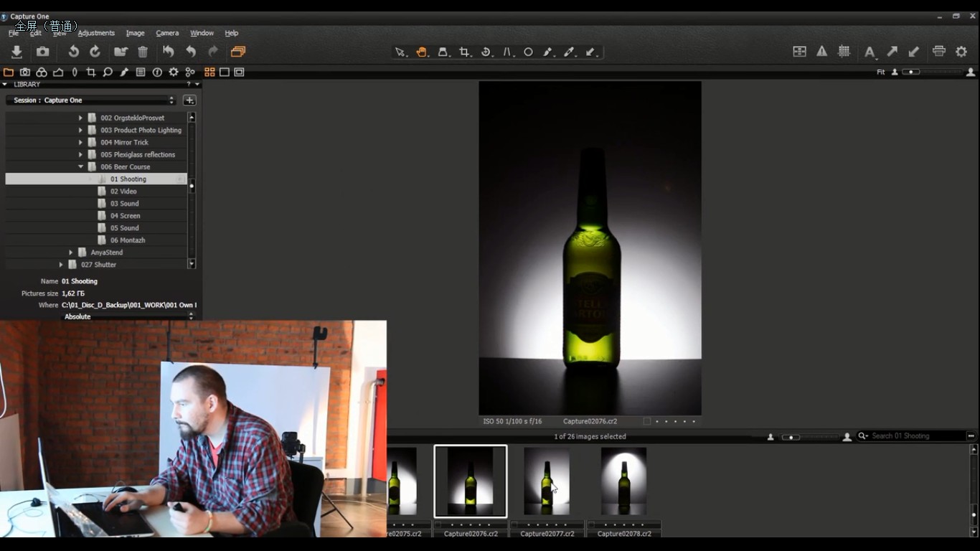This screenshot has width=980, height=551.
Task: Click the Redo arrow icon
Action: point(213,52)
